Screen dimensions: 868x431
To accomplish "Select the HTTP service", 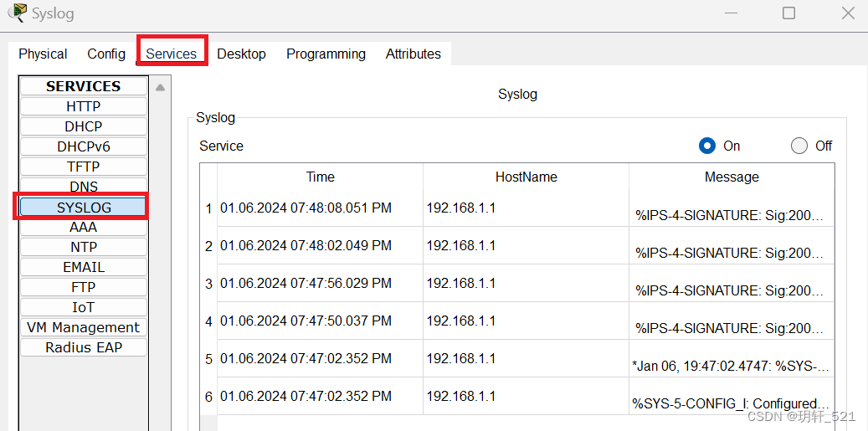I will pyautogui.click(x=84, y=106).
